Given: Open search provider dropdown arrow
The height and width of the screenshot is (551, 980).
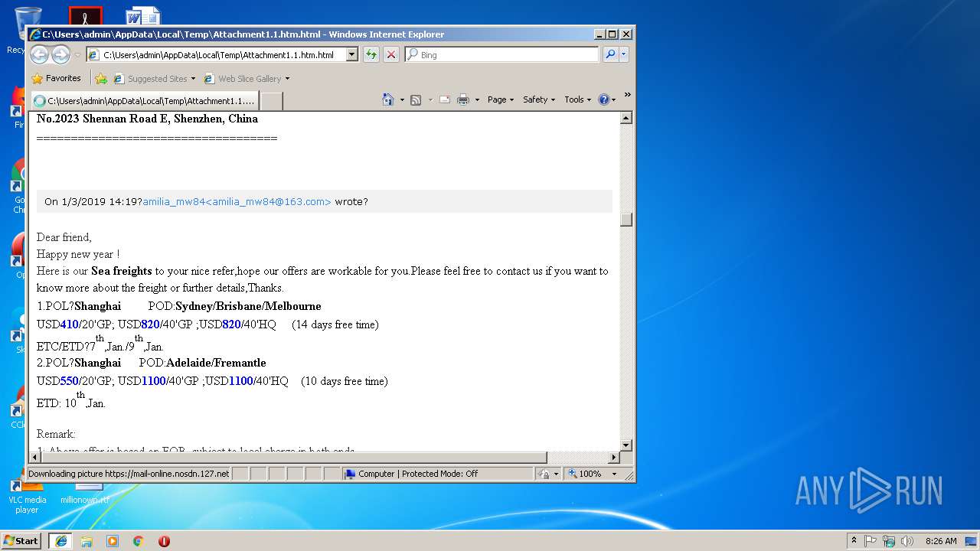Looking at the screenshot, I should [624, 55].
